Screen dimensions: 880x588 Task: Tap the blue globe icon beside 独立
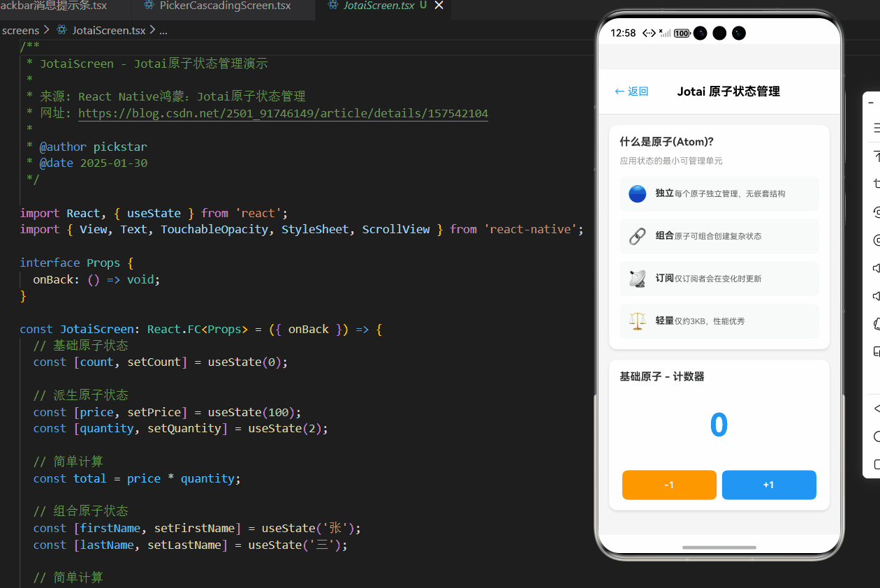pyautogui.click(x=637, y=193)
